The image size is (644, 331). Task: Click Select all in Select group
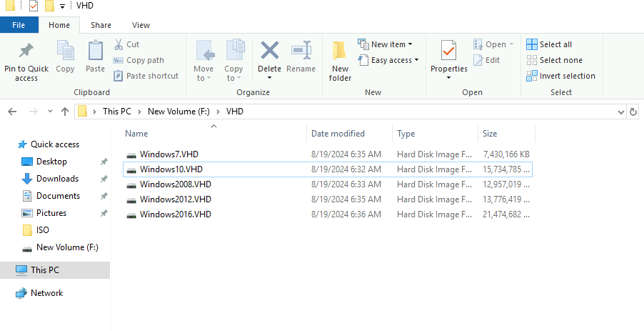[x=549, y=44]
